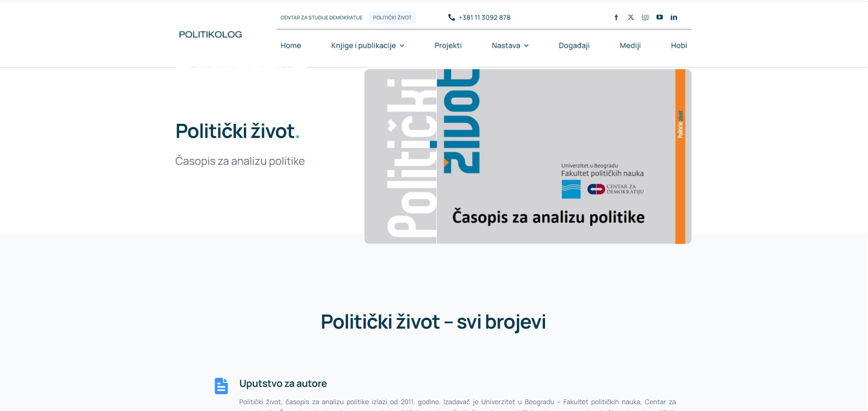Click the Politički život – svi brojevi heading
Screen dimensions: 868x411
click(433, 322)
